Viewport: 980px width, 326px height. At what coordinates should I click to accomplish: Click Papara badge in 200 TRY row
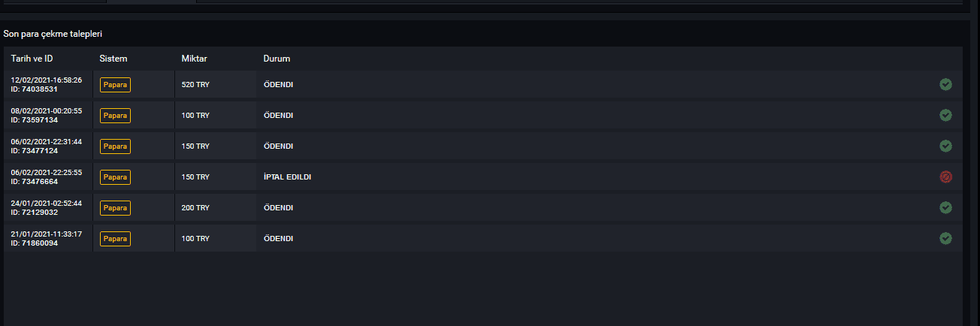pyautogui.click(x=115, y=208)
